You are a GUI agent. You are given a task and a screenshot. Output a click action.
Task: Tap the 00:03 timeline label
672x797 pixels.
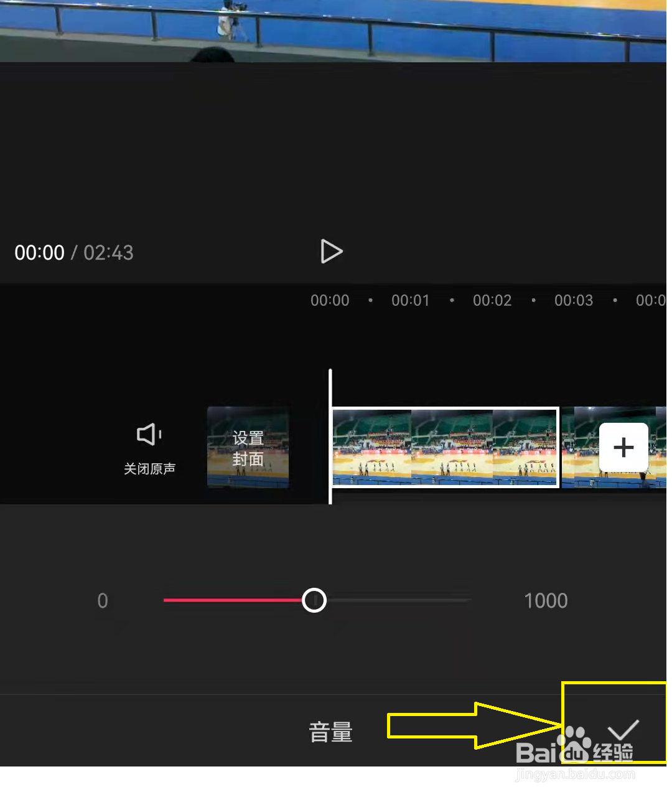click(x=573, y=300)
